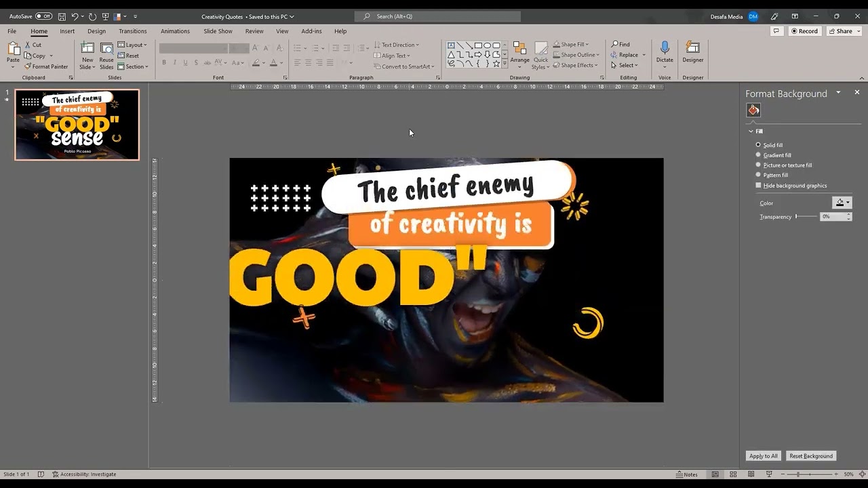Reset the slide layout

[128, 56]
